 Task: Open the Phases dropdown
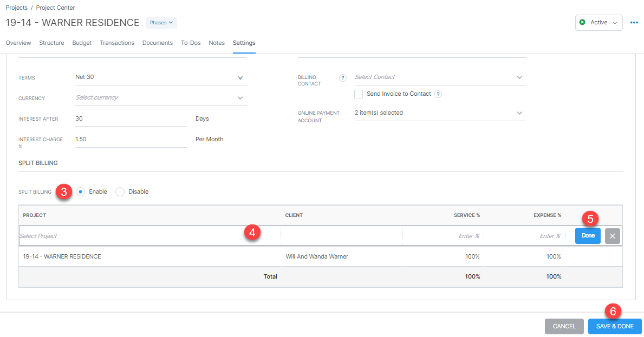click(x=161, y=22)
